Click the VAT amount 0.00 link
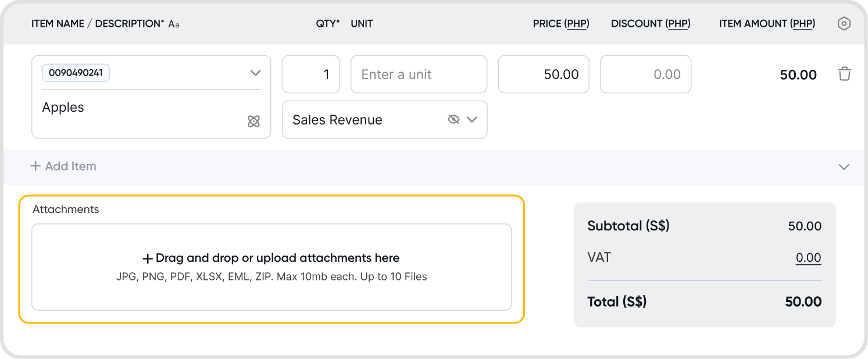The height and width of the screenshot is (359, 868). (x=808, y=258)
